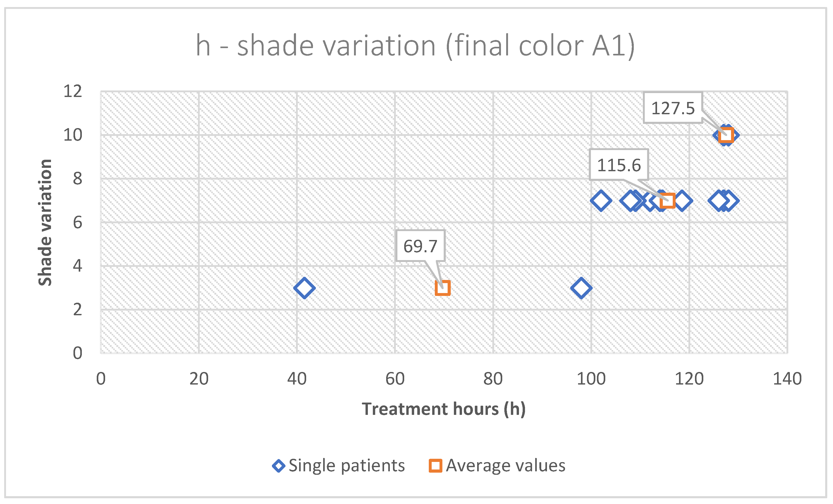Select the orange average marker at shade variation 10
Image resolution: width=833 pixels, height=504 pixels.
pyautogui.click(x=726, y=135)
